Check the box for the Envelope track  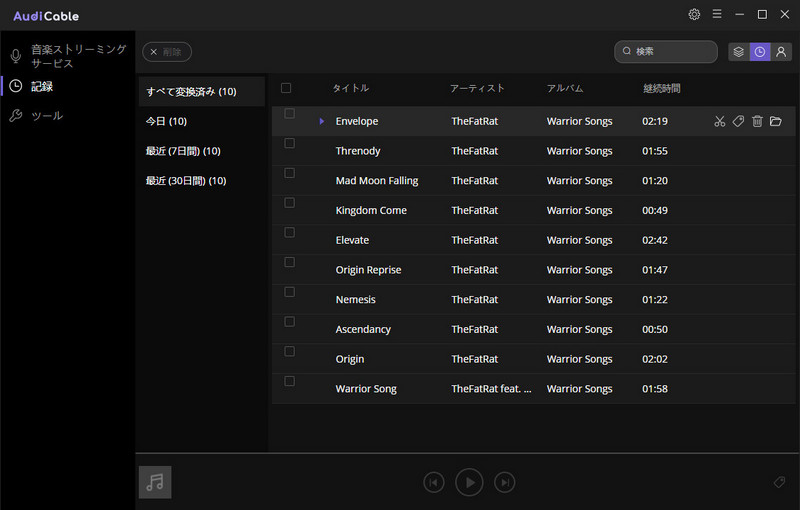289,114
